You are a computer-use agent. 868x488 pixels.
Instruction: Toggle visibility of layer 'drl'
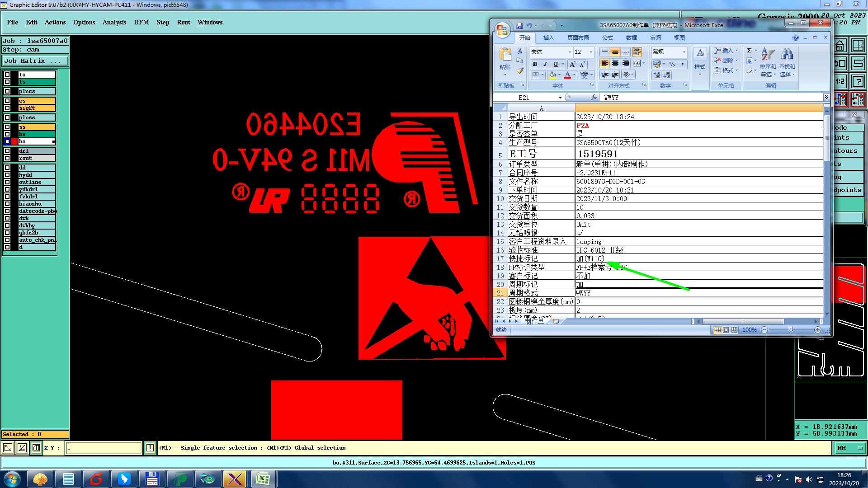(x=7, y=151)
